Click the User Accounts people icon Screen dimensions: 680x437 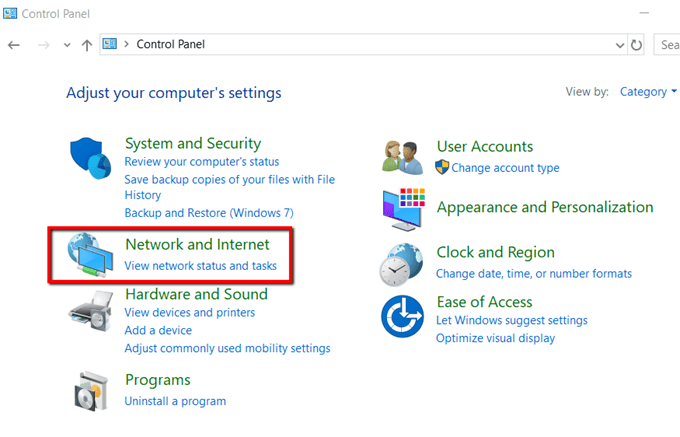403,155
